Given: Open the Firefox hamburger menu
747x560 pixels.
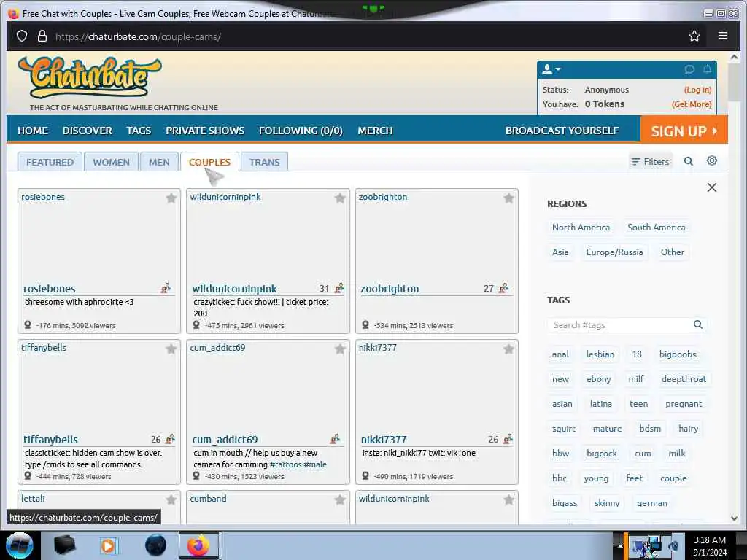Looking at the screenshot, I should (x=723, y=36).
